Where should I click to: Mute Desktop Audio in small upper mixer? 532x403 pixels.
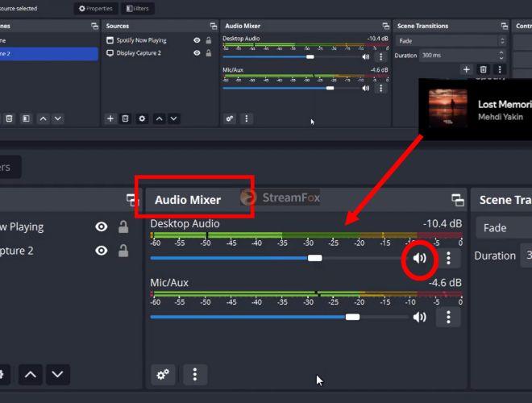tap(365, 56)
